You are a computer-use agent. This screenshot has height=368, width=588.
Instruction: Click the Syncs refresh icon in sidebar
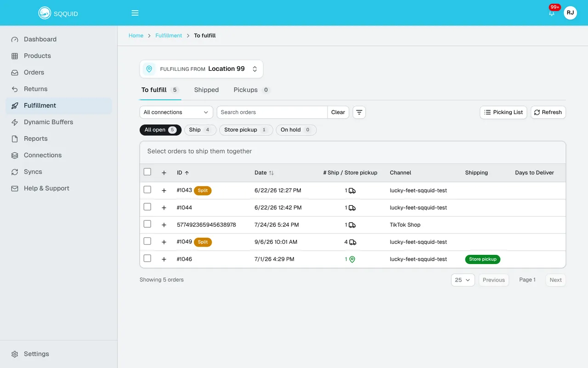15,172
